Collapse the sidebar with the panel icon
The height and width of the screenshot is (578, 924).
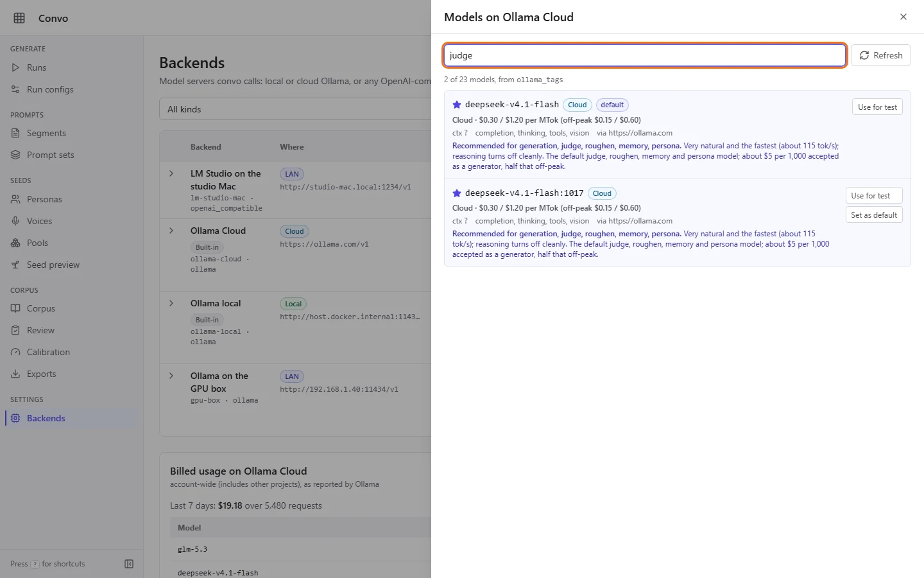pos(129,564)
